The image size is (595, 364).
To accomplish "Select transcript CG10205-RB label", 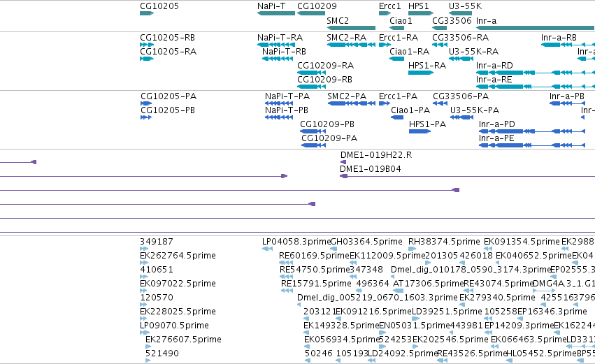I will pyautogui.click(x=167, y=38).
